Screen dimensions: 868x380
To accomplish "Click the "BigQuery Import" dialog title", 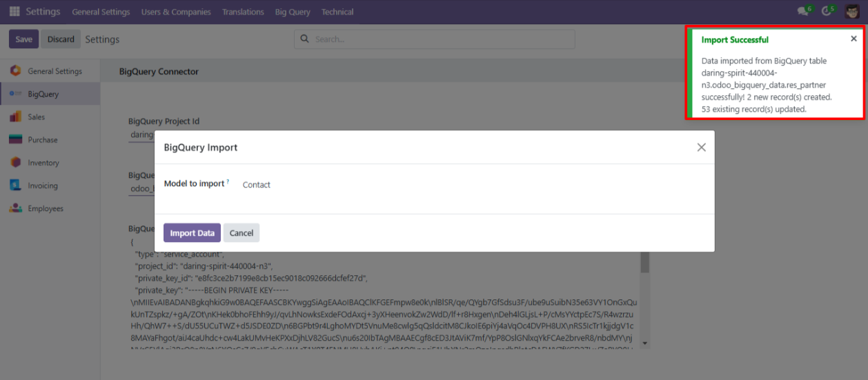I will point(200,148).
